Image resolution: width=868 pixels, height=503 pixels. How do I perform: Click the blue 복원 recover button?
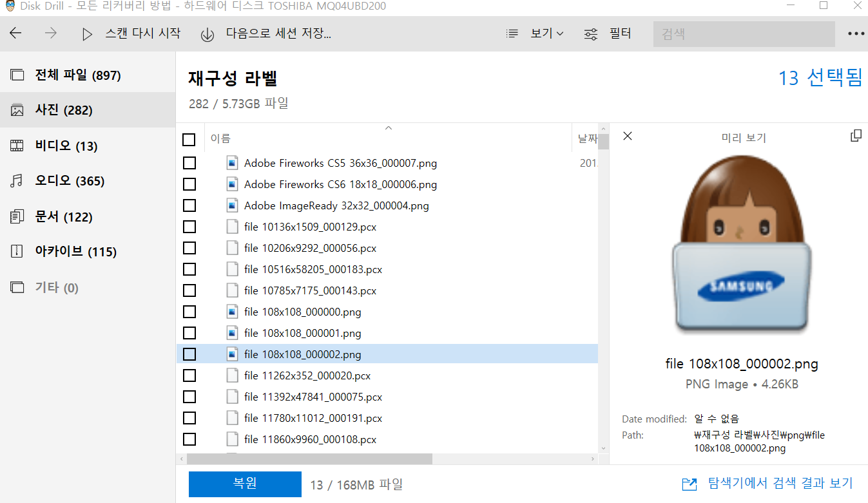[x=245, y=484]
